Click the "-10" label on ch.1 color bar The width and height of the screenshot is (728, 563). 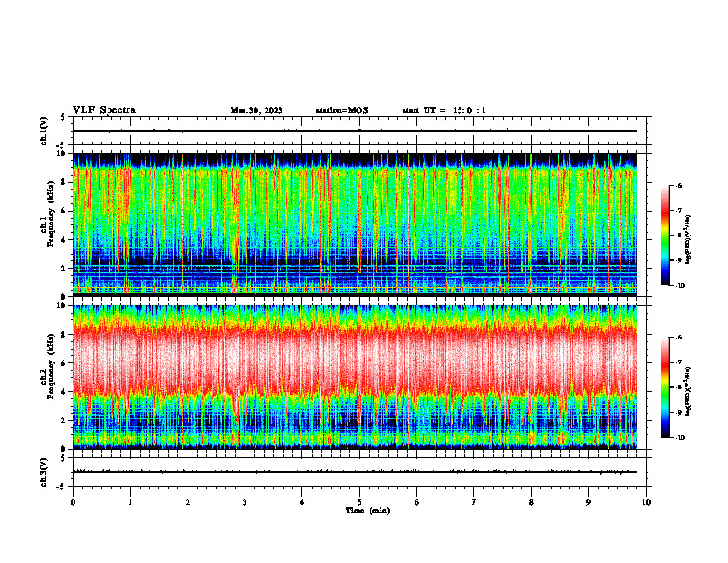(678, 286)
